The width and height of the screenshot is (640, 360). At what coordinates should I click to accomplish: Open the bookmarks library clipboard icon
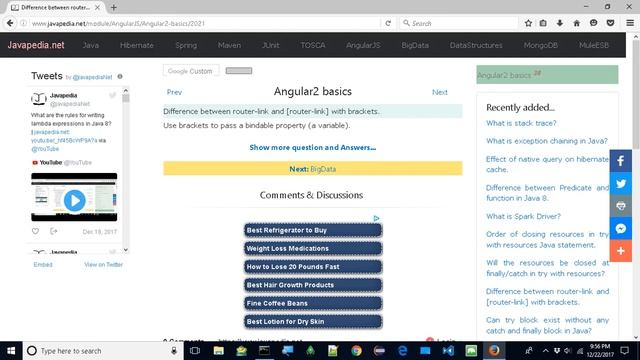[x=543, y=23]
